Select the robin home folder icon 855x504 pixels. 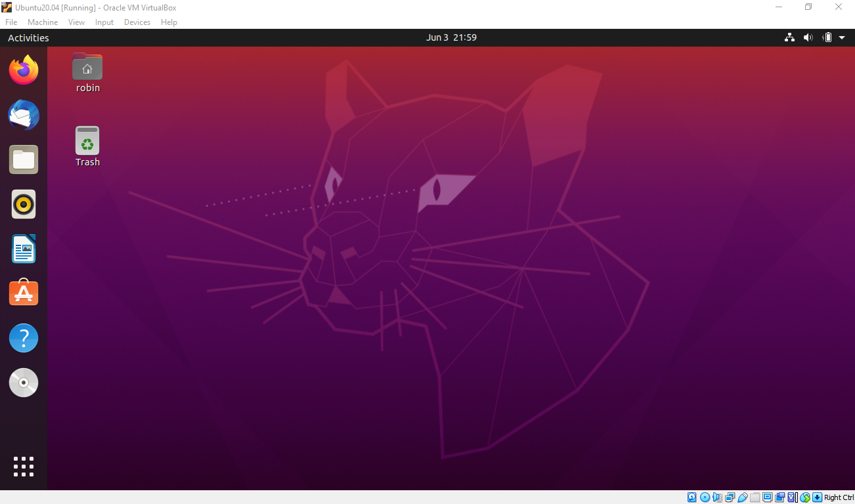pos(87,73)
